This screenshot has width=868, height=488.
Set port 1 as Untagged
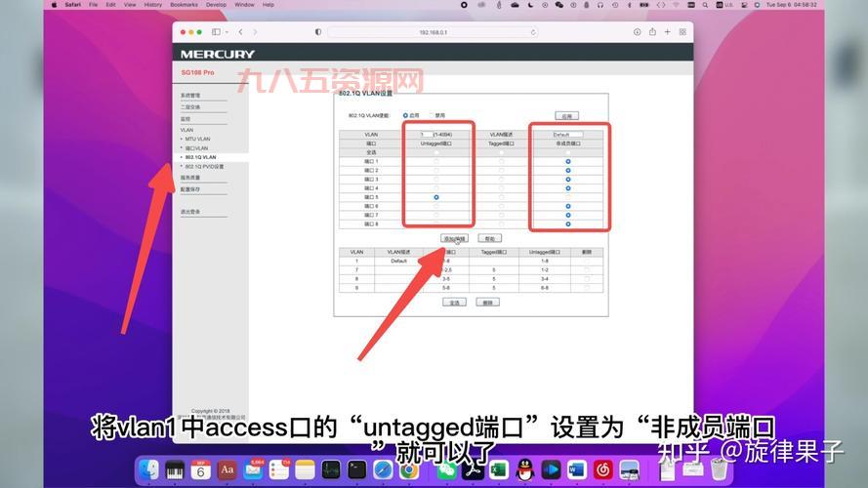coord(436,162)
